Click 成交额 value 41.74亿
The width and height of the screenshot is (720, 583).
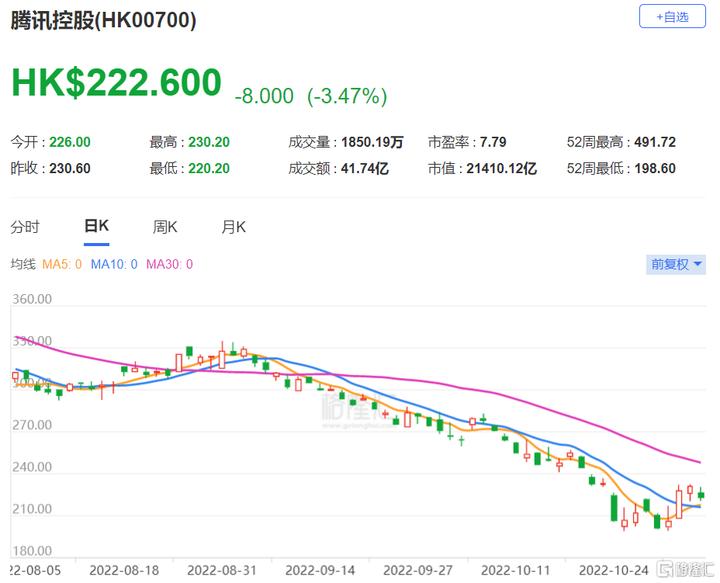coord(365,168)
